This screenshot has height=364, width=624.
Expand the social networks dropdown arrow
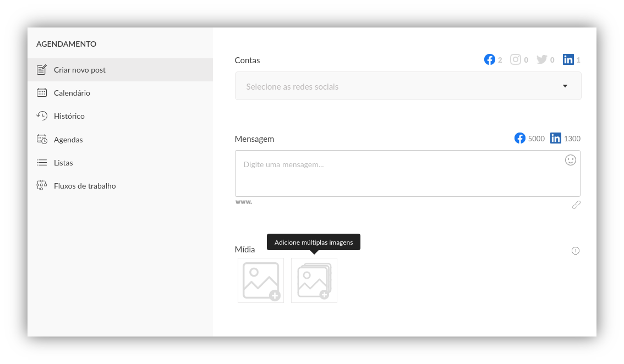coord(565,86)
